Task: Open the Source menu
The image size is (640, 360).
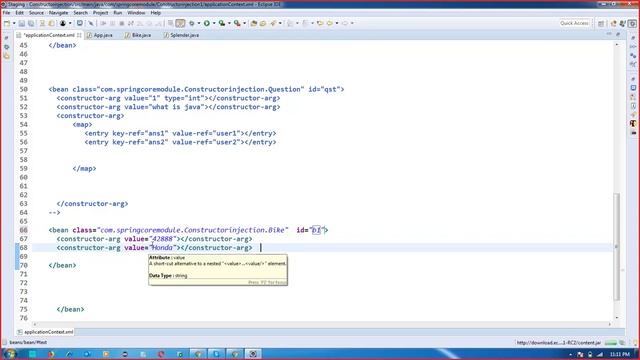Action: click(36, 13)
